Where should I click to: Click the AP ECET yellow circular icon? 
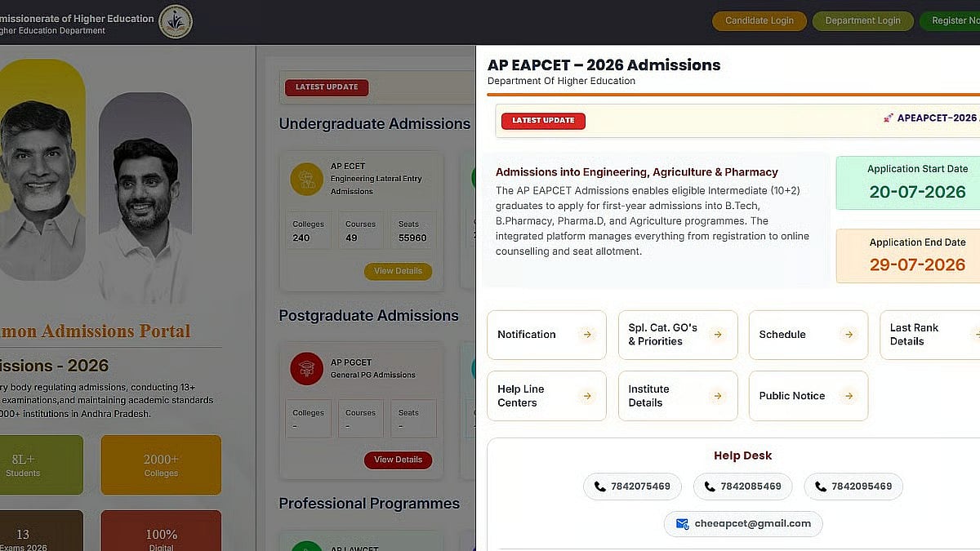tap(307, 179)
